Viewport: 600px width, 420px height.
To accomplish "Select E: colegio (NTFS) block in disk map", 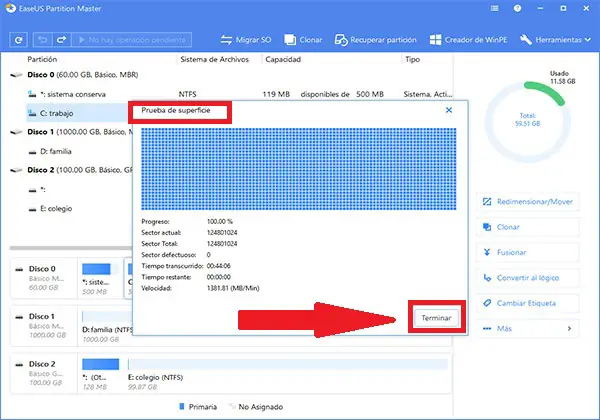I will 287,374.
